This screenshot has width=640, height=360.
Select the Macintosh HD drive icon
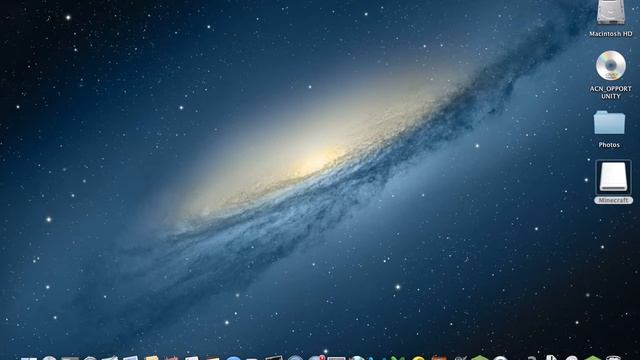611,12
